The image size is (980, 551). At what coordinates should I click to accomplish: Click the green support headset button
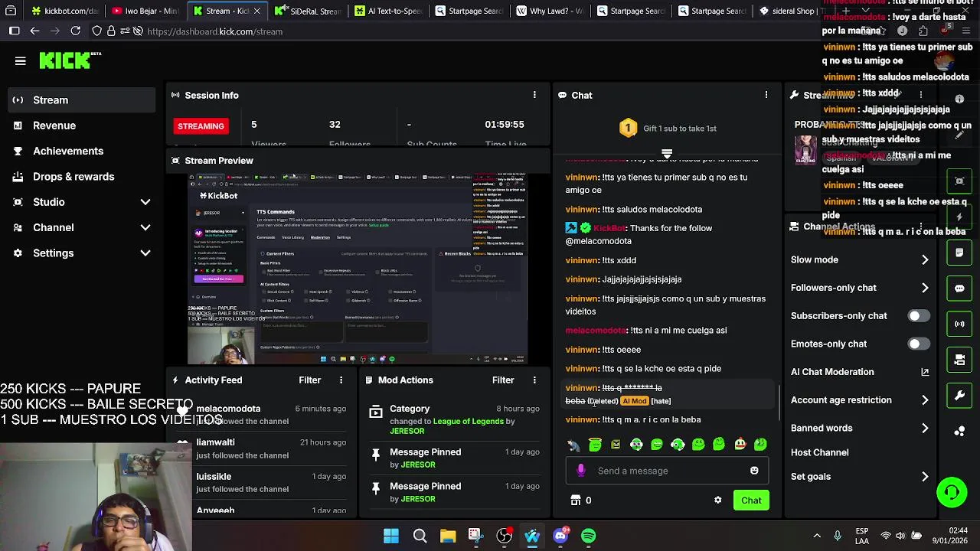[x=952, y=492]
